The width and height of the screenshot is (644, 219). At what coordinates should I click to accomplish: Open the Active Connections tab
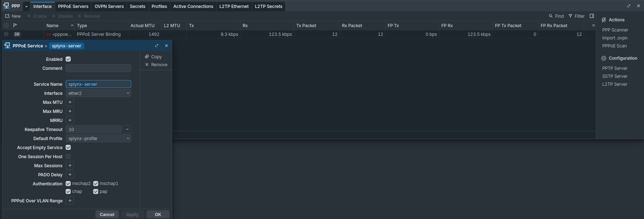point(193,7)
